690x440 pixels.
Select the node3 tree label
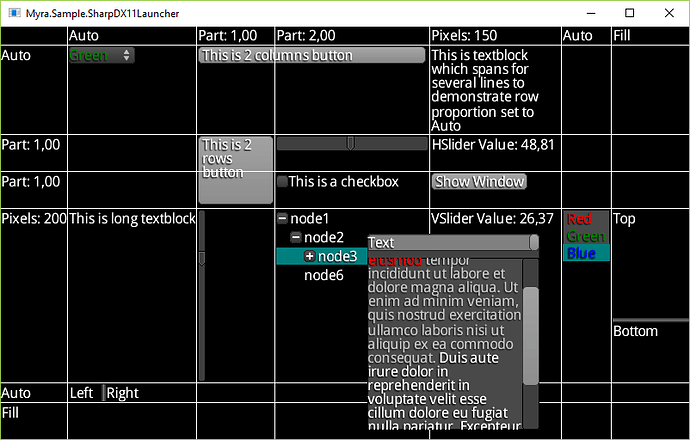click(337, 256)
